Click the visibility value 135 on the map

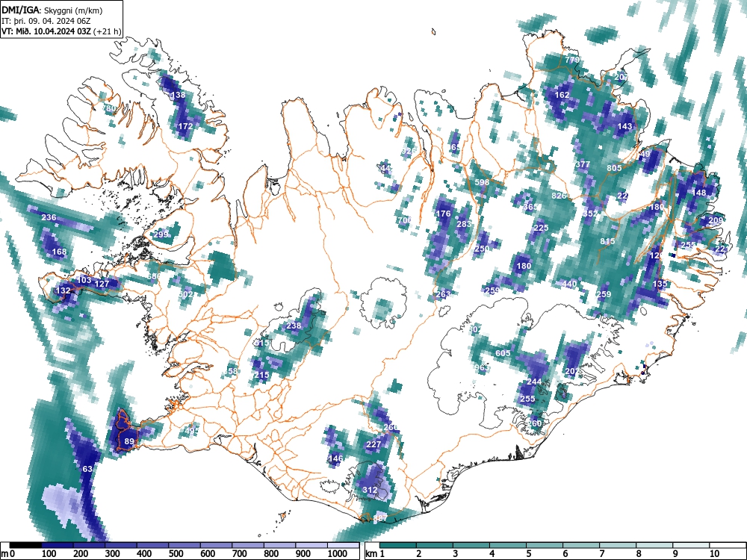(x=660, y=284)
